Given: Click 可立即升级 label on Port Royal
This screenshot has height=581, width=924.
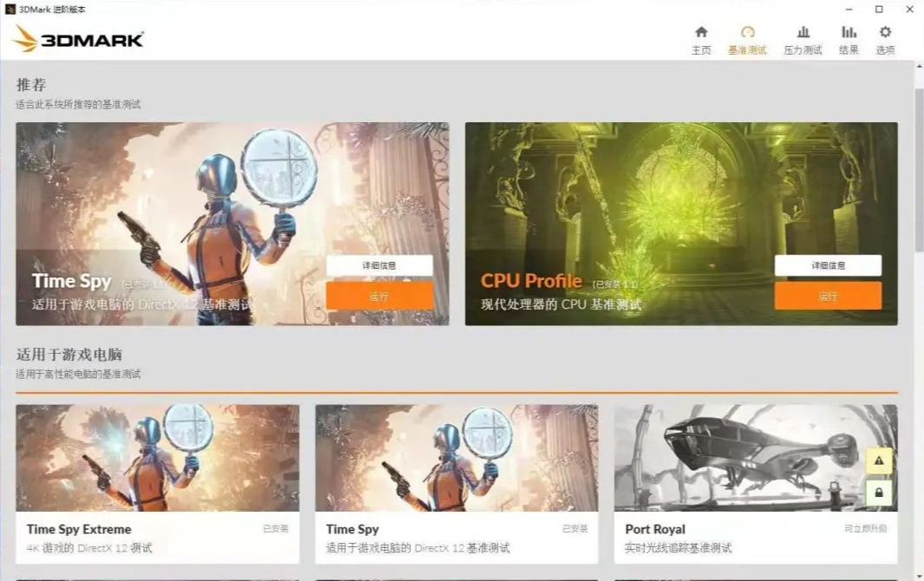Looking at the screenshot, I should (x=865, y=529).
